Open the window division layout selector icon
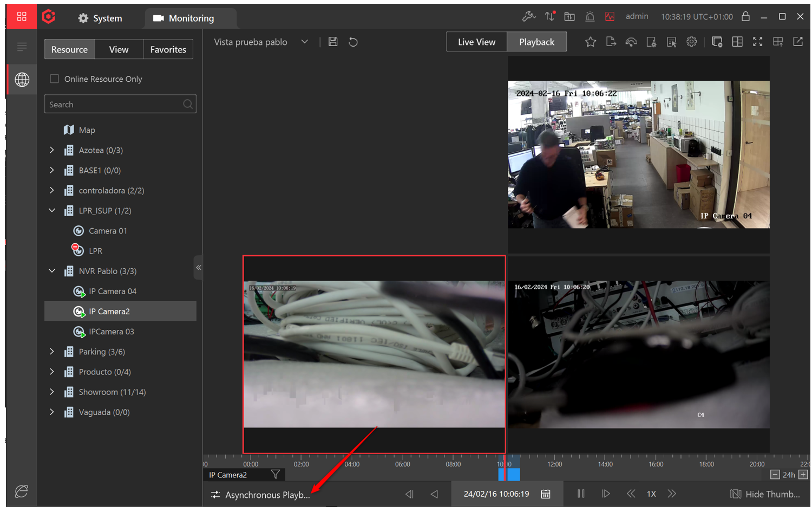This screenshot has height=512, width=812. point(737,42)
